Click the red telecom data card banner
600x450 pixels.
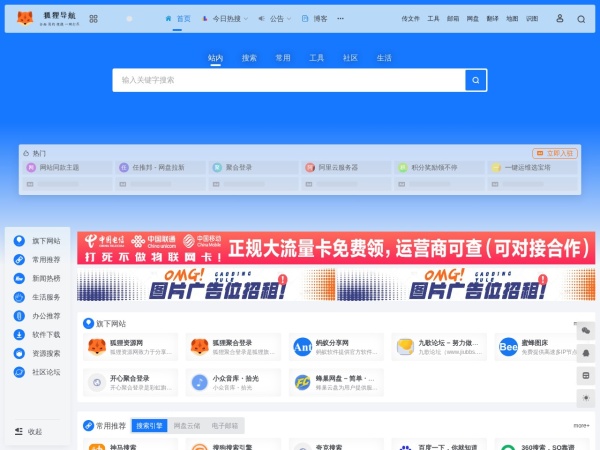pos(336,248)
